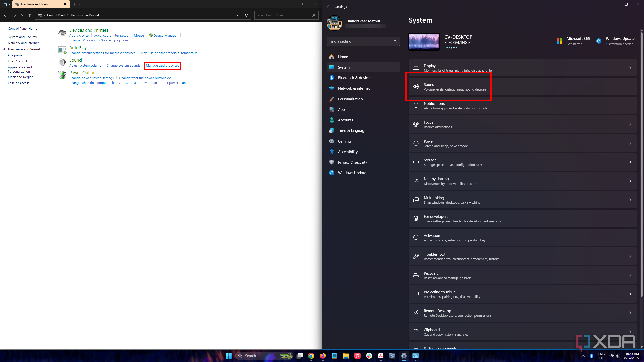This screenshot has width=644, height=362.
Task: Open Multitasking settings row
Action: [x=522, y=200]
